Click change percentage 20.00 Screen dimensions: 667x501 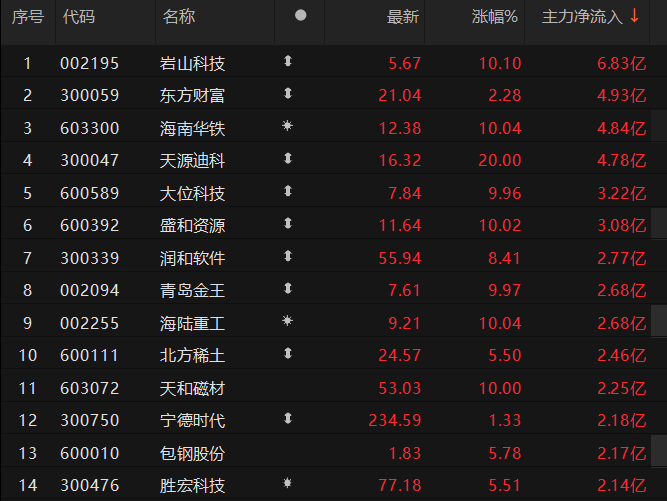500,160
